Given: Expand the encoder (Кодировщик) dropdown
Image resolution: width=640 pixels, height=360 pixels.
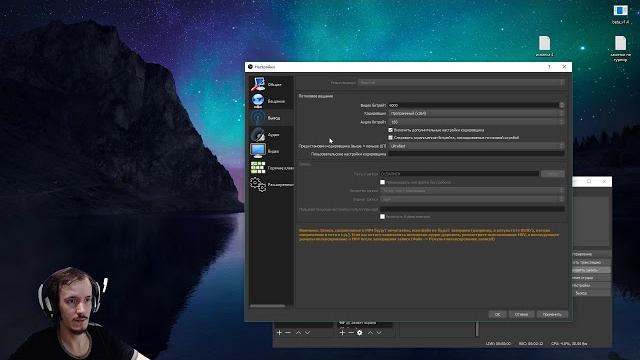Looking at the screenshot, I should point(476,113).
